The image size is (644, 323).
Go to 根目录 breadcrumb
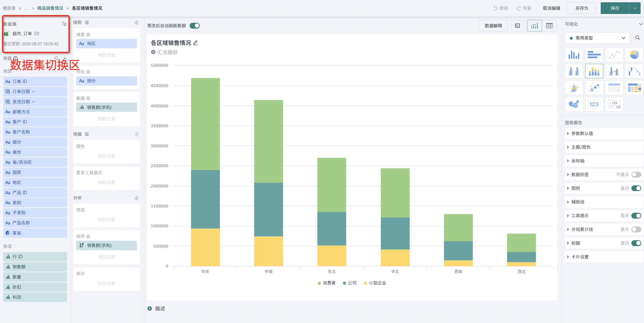pyautogui.click(x=9, y=8)
